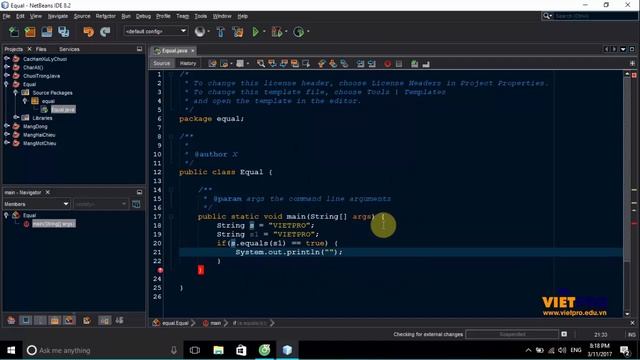Viewport: 640px width, 360px height.
Task: Click the Comment lines editor icon
Action: point(414,64)
